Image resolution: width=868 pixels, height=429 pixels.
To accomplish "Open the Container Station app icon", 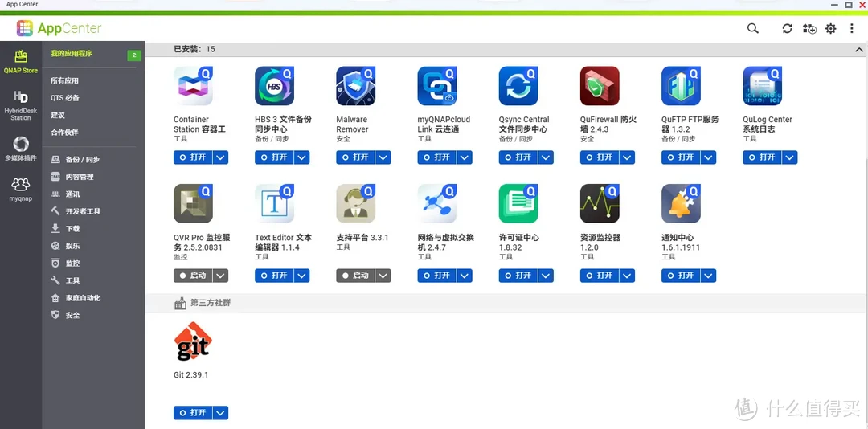I will [193, 86].
